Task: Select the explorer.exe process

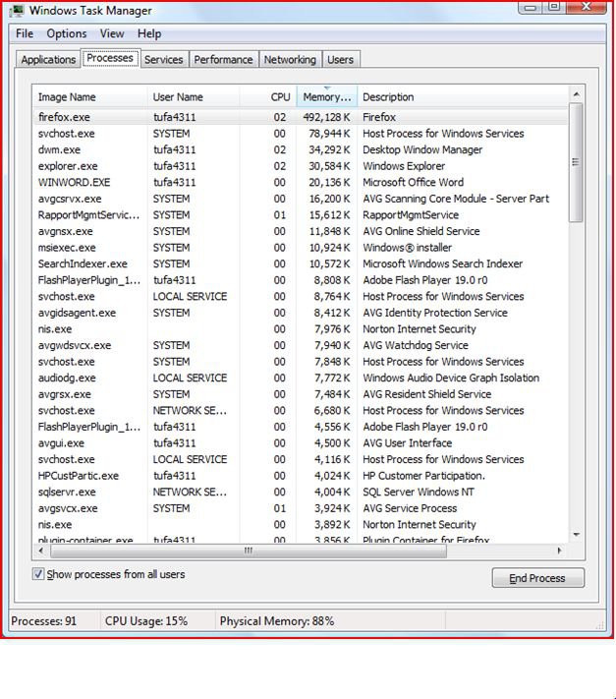Action: coord(301,166)
